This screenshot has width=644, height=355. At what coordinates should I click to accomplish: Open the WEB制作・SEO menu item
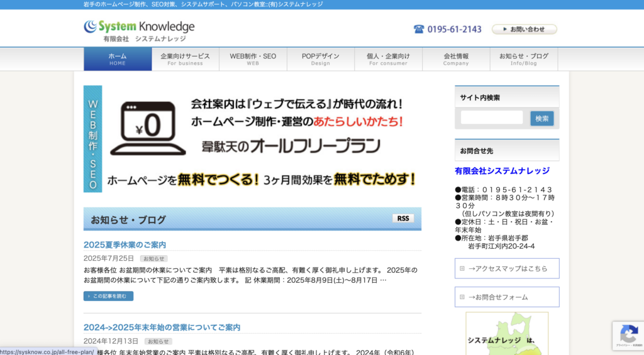253,59
